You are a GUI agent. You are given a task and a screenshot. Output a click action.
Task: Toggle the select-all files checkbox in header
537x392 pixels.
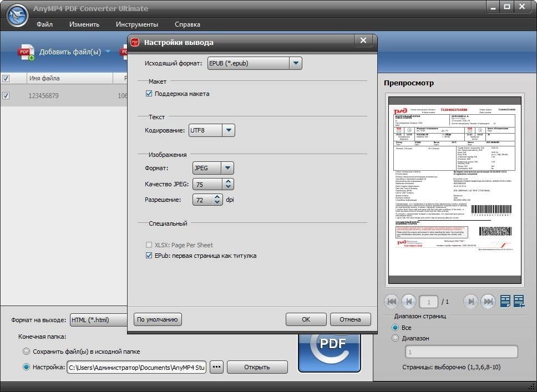[x=6, y=78]
